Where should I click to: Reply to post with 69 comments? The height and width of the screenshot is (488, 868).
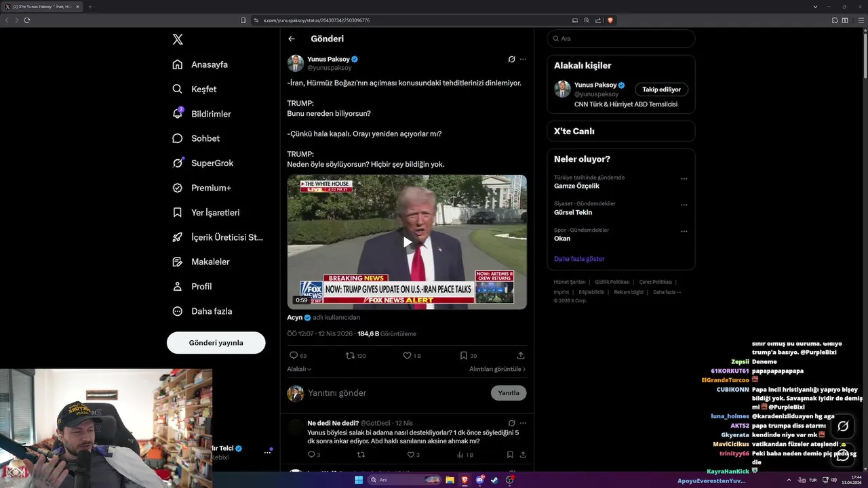298,355
